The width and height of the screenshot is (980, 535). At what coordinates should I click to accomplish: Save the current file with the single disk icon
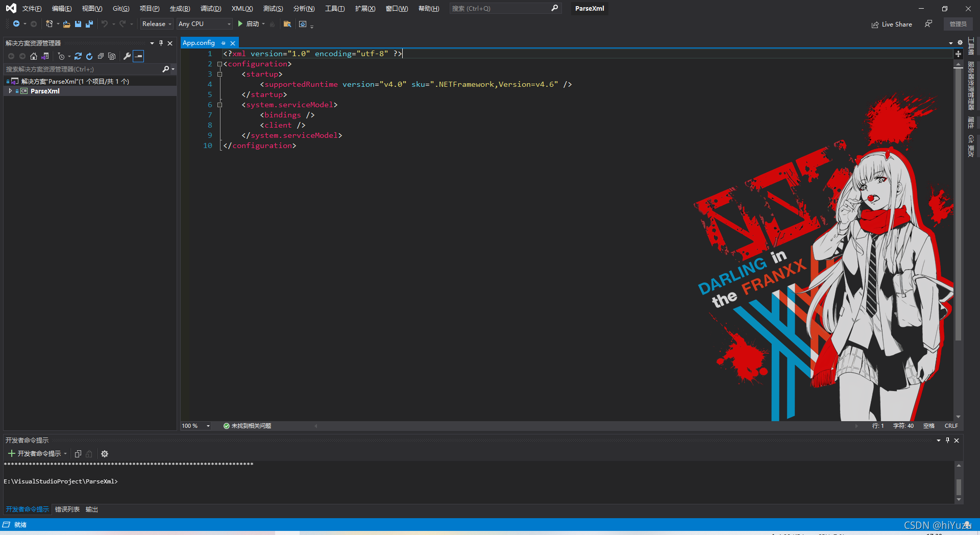click(x=78, y=24)
